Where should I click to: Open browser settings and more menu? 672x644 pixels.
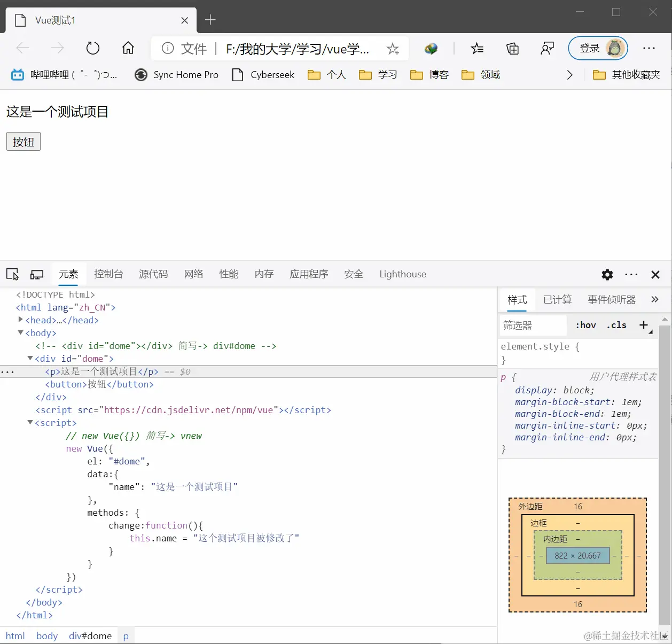(649, 49)
